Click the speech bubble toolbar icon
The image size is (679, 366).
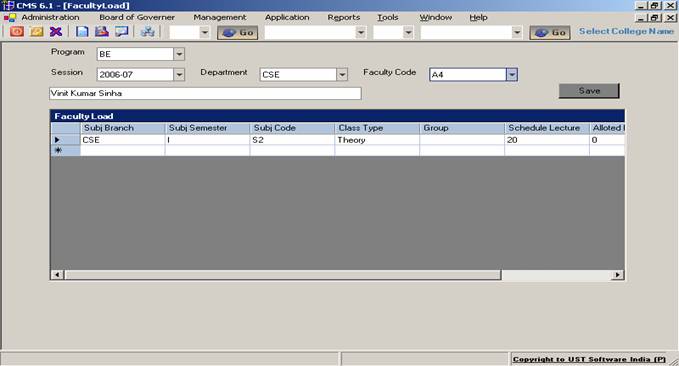(x=122, y=32)
